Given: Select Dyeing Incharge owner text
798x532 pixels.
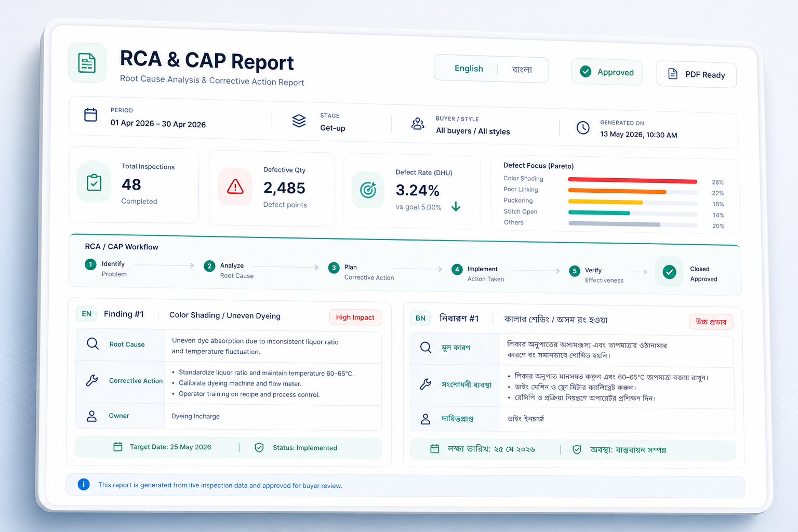Looking at the screenshot, I should 195,416.
